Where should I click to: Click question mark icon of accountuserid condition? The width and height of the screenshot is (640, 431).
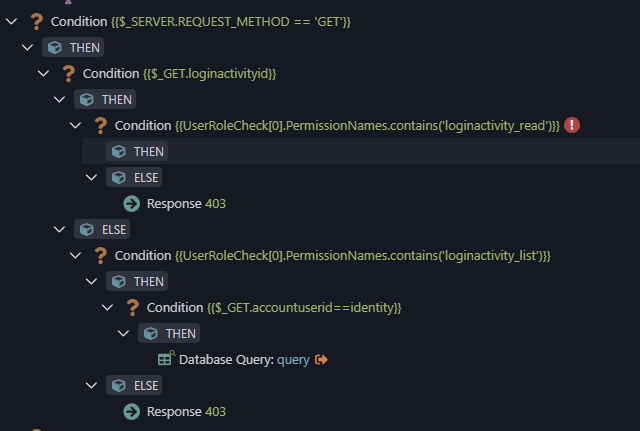(x=133, y=307)
